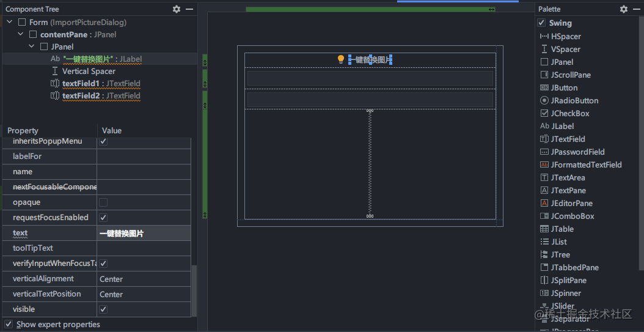Pick JComboBox from the palette
Screen dimensions: 644x332
pos(567,216)
